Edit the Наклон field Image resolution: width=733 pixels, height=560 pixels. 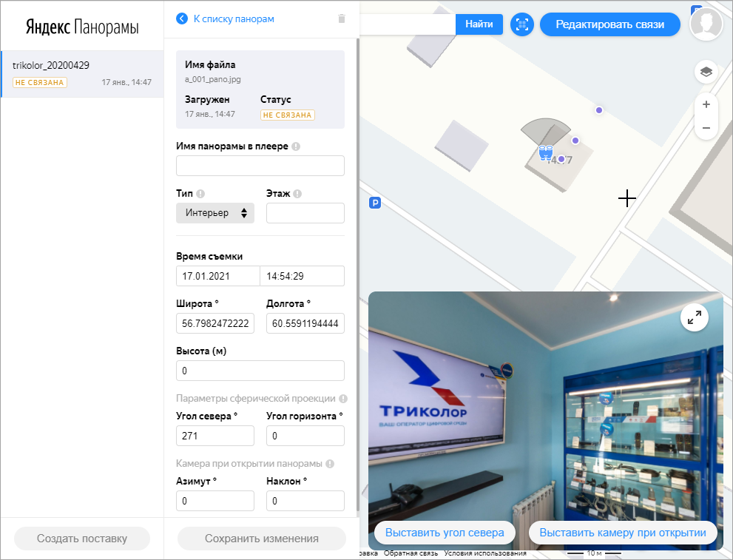(x=305, y=501)
